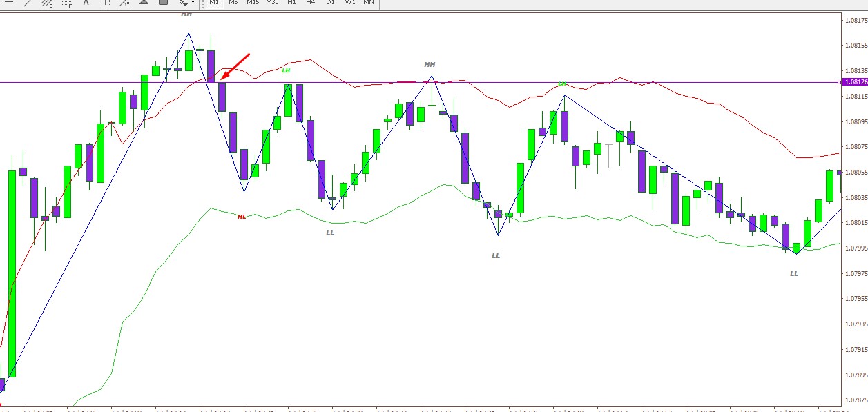Switch chart to W1 weekly timeframe
The image size is (868, 412).
tap(350, 2)
